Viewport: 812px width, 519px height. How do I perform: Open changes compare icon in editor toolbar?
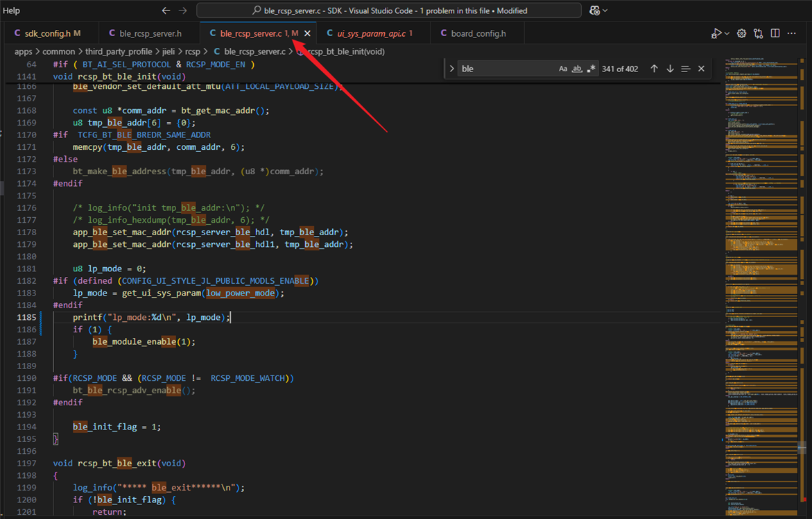758,34
